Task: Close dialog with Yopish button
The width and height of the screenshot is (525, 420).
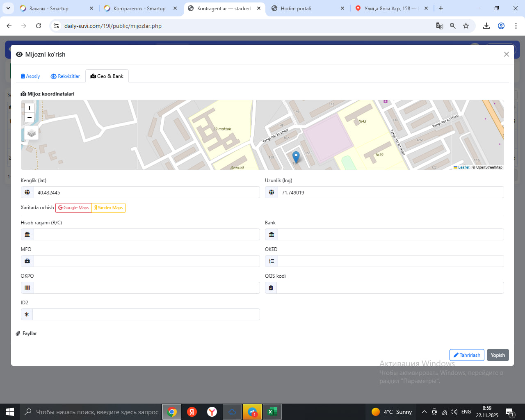Action: [498, 355]
